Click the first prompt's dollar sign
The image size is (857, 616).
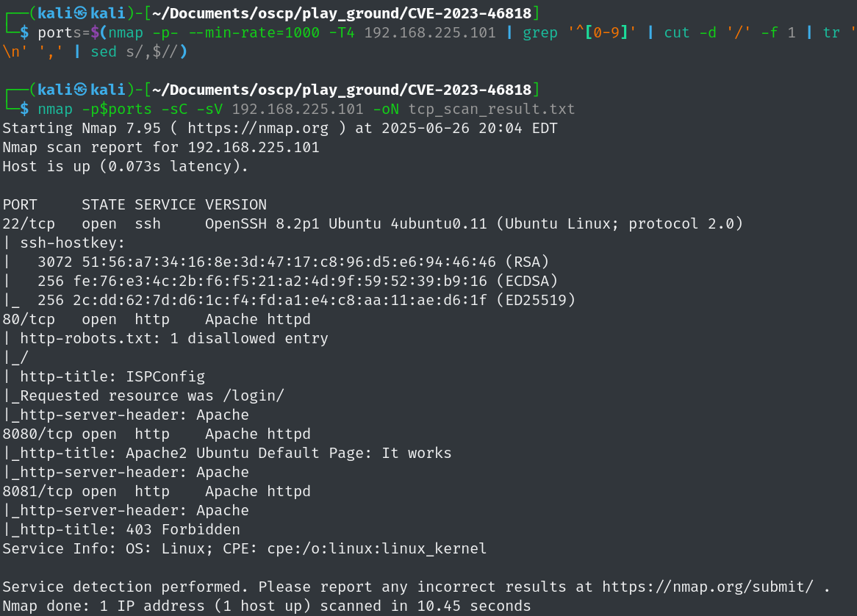point(24,33)
